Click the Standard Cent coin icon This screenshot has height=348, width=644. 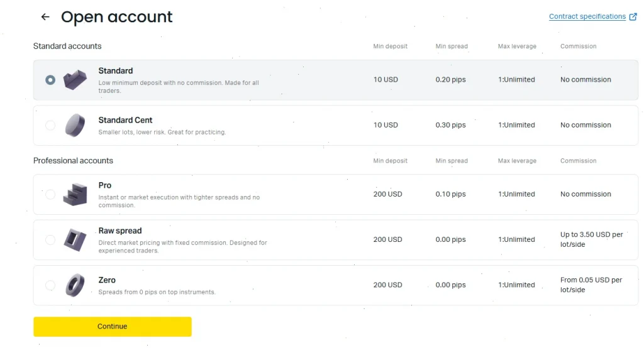(x=75, y=125)
